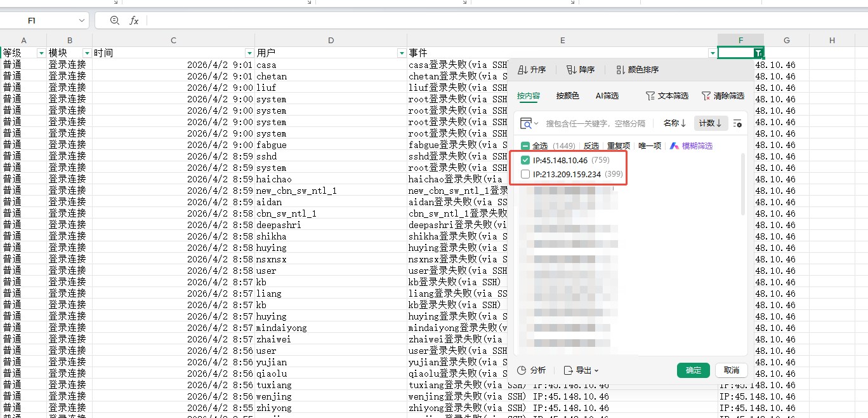The height and width of the screenshot is (418, 868).
Task: Click filter list vertical scrollbar
Action: (x=743, y=184)
